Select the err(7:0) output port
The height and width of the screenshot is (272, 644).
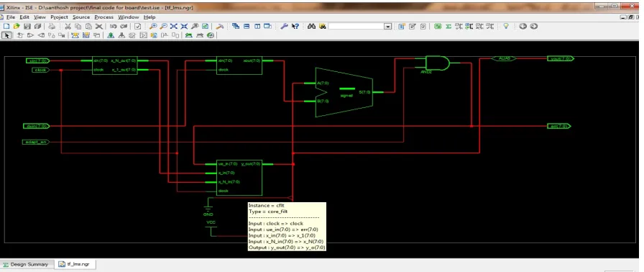[x=559, y=126]
